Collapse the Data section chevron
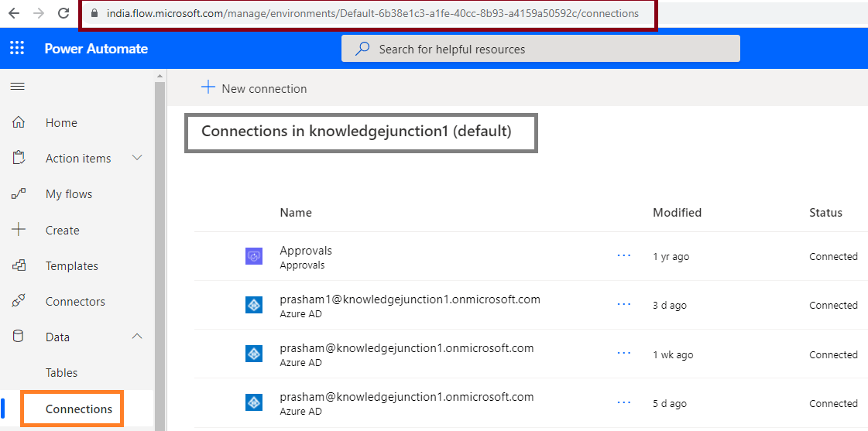 click(x=137, y=337)
